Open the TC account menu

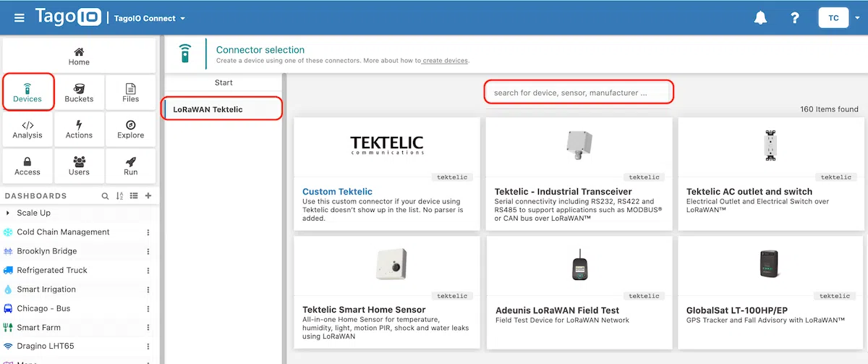pos(833,18)
